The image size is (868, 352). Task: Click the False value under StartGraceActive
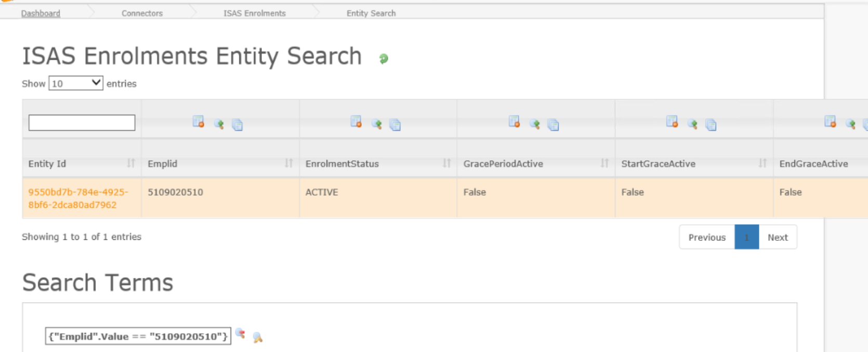tap(633, 192)
